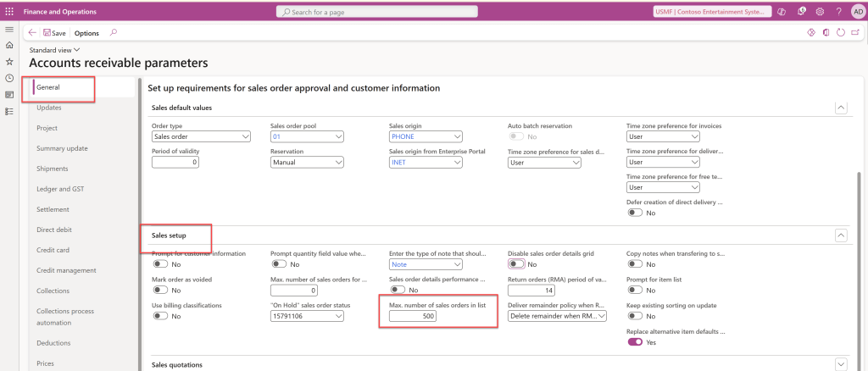868x371 pixels.
Task: Open Favorites star in left navigation
Action: coord(9,62)
